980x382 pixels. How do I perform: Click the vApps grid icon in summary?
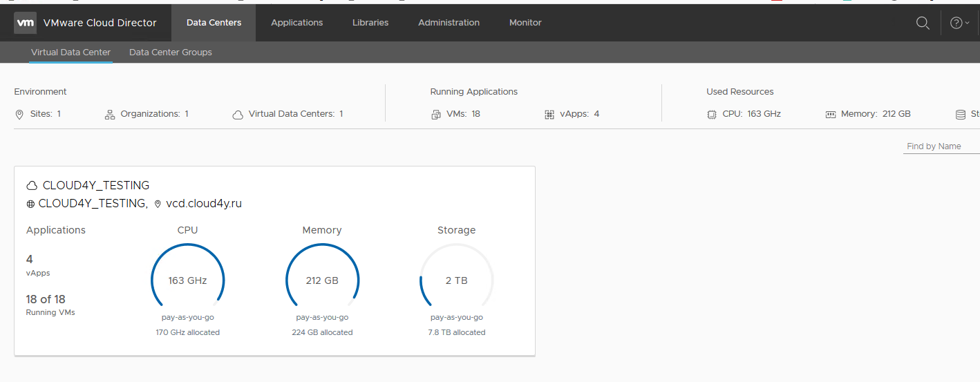pos(549,115)
